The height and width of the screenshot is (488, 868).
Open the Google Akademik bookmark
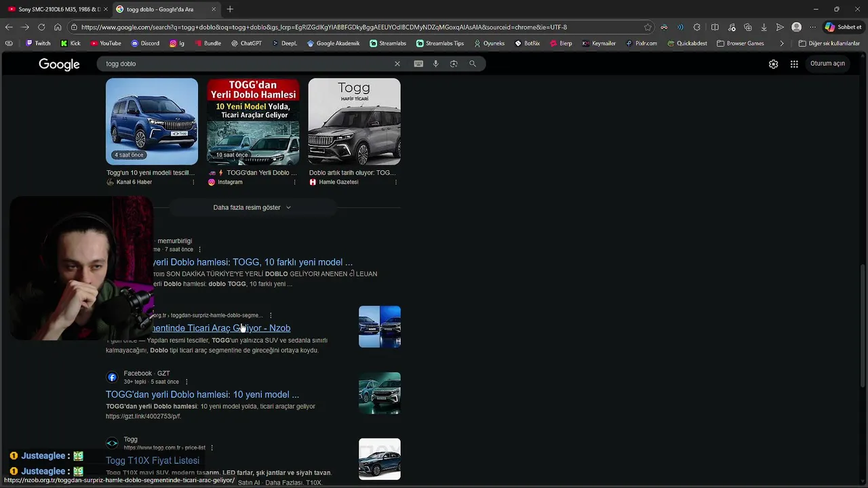[x=333, y=43]
